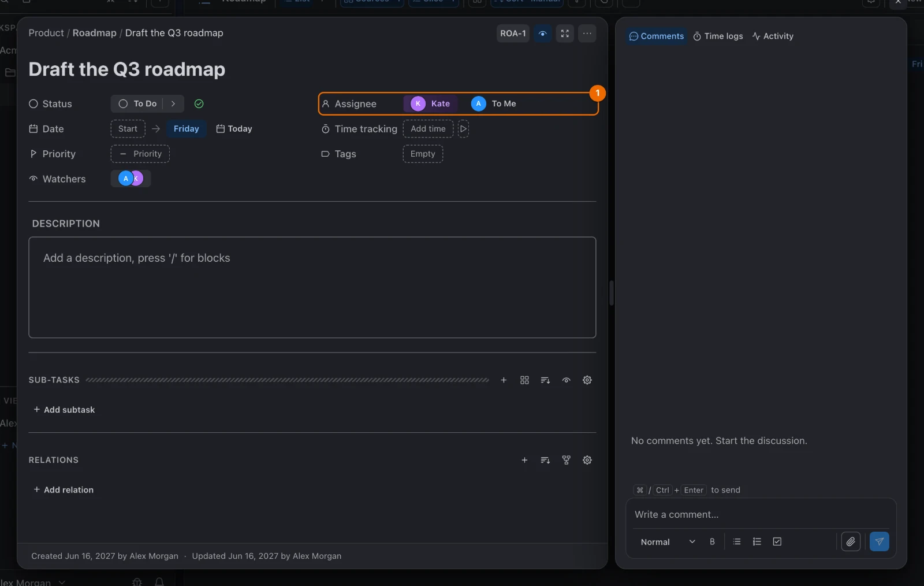Toggle bold in comment editor

tap(712, 542)
